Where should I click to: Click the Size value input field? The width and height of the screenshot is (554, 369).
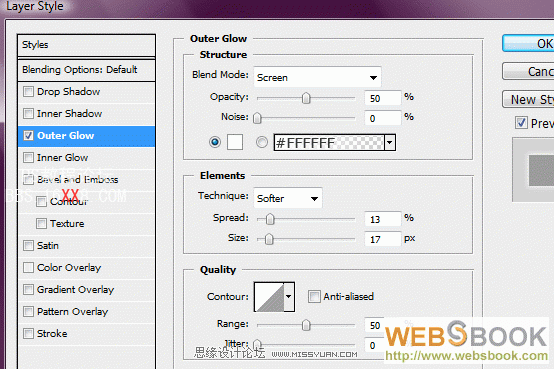(x=383, y=239)
